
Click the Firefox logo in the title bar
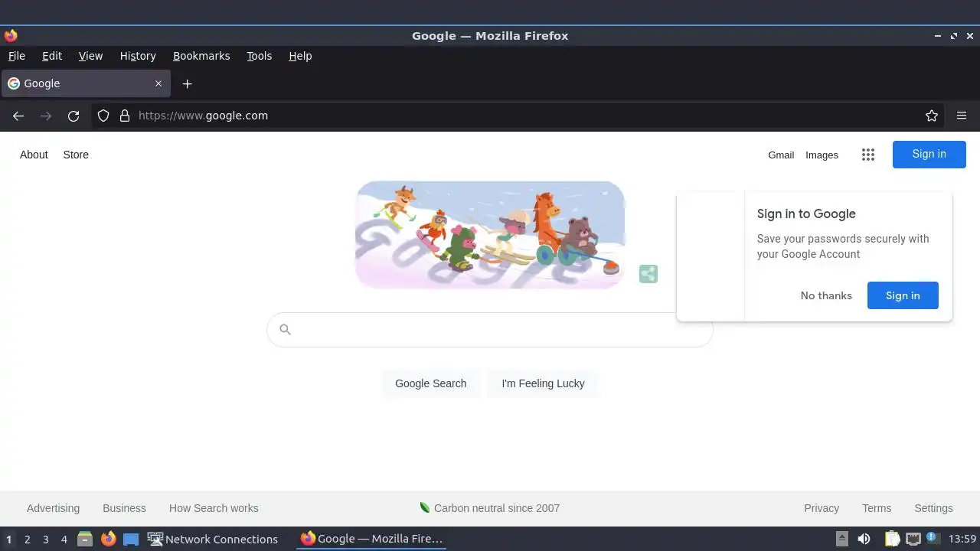(x=11, y=36)
